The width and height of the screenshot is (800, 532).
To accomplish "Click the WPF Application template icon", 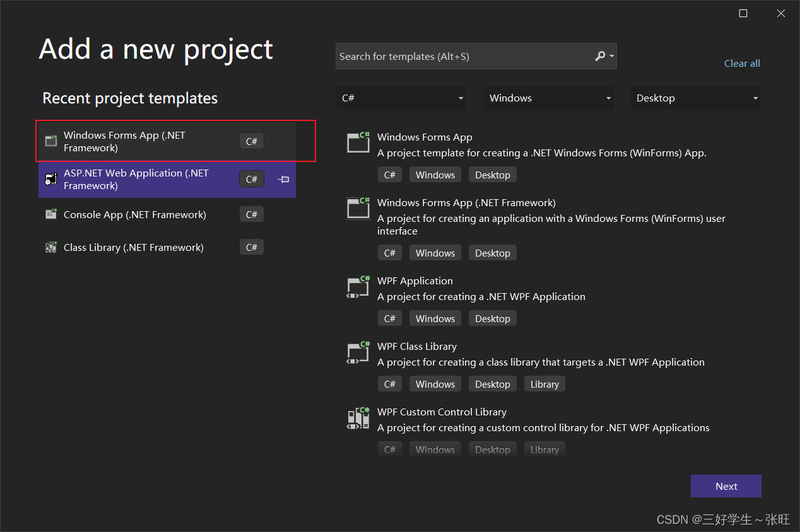I will pyautogui.click(x=358, y=286).
